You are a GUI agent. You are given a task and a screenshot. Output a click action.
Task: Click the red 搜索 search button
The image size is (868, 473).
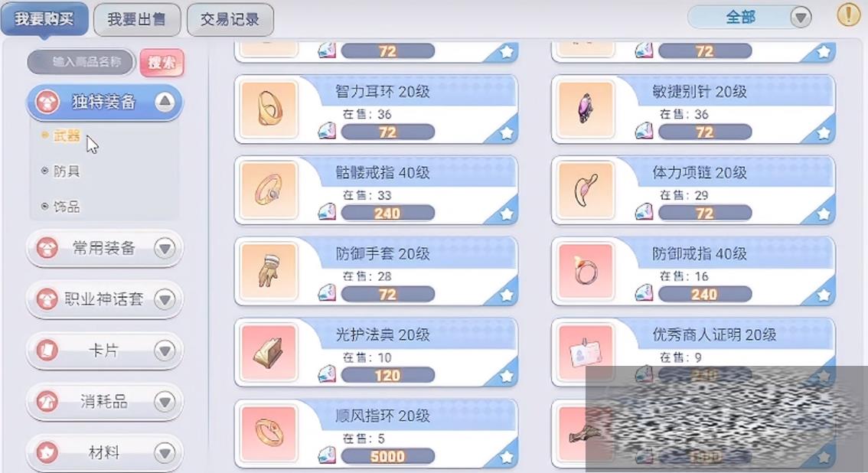[x=162, y=63]
